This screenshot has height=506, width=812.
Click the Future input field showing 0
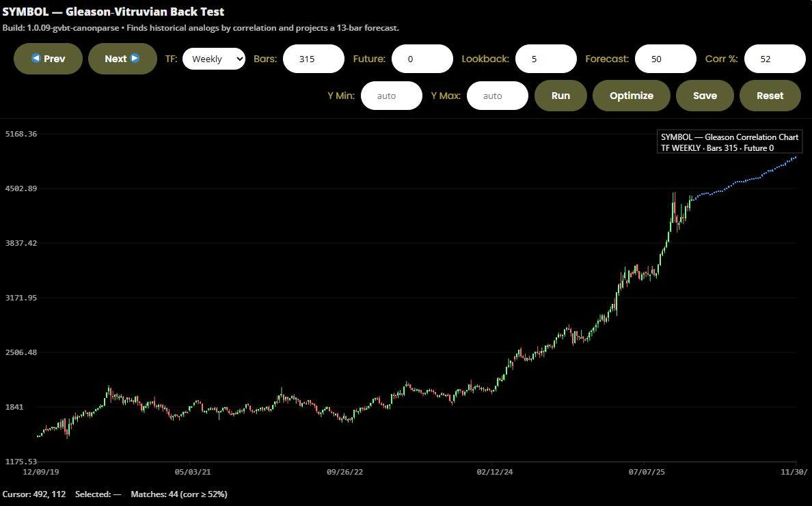422,59
